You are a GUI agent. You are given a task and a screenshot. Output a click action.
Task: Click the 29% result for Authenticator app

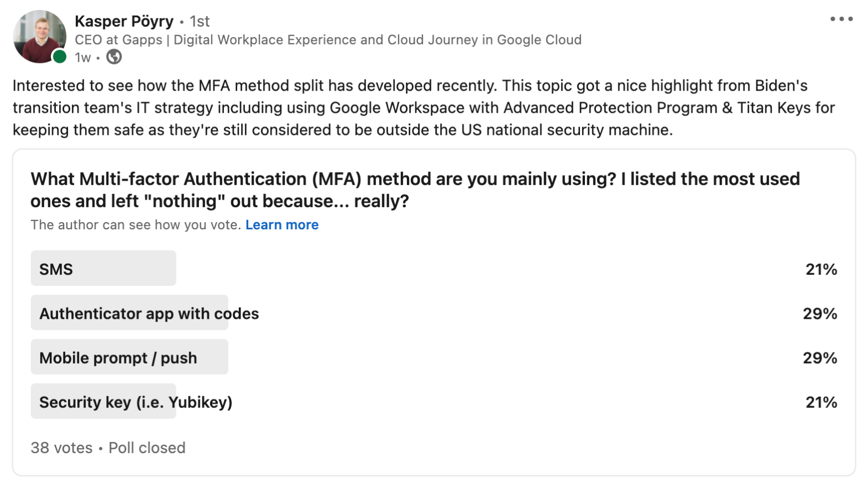tap(820, 313)
